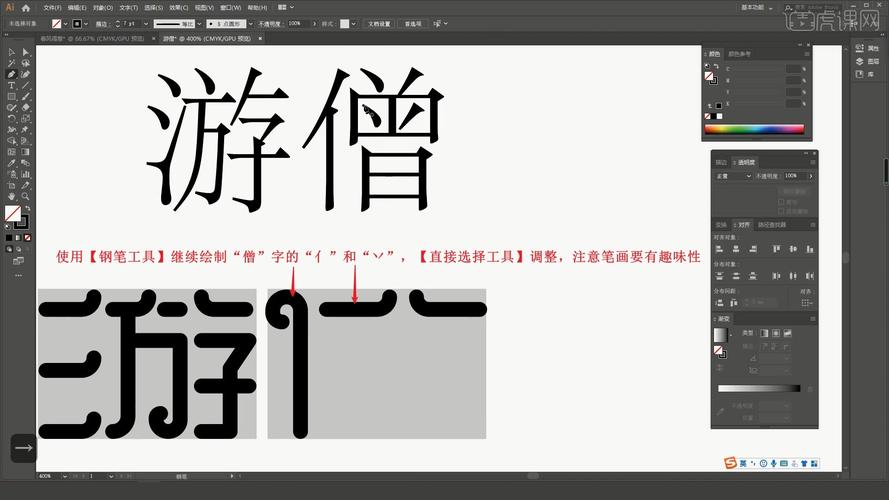The image size is (889, 500).
Task: Choose Freeform gradient type
Action: click(x=787, y=333)
